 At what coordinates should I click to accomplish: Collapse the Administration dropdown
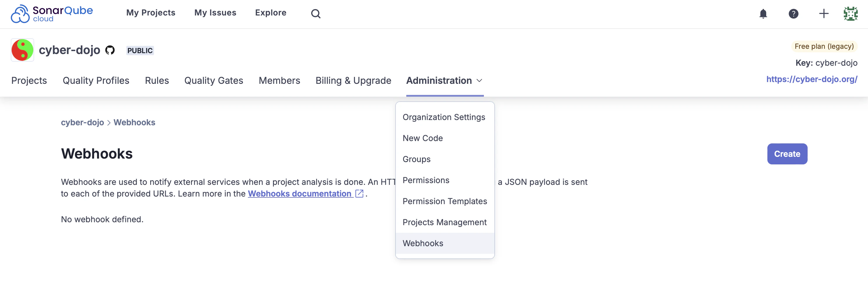[x=444, y=81]
